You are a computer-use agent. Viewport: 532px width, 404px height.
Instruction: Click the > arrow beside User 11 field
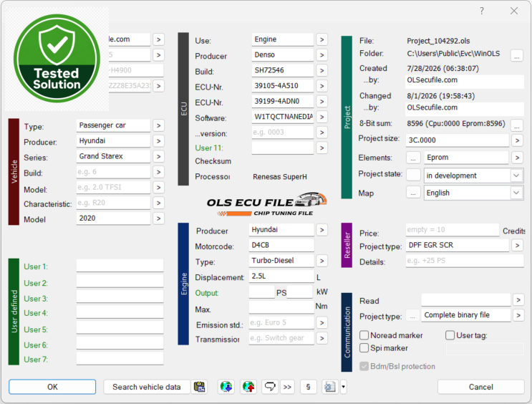click(321, 148)
